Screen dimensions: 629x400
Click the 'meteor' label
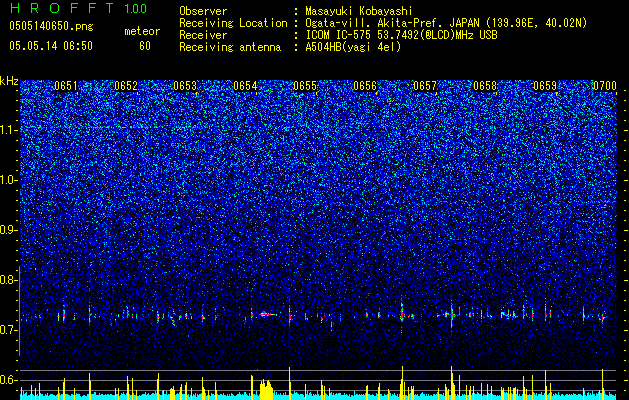142,31
